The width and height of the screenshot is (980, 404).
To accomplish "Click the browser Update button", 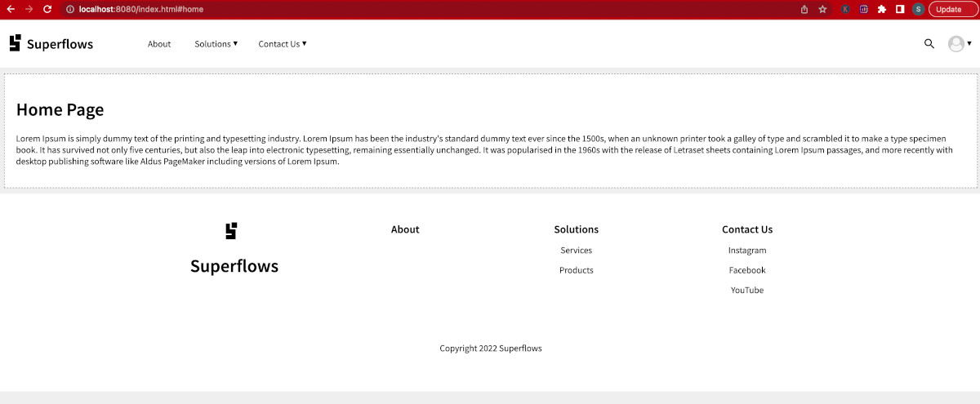I will (x=953, y=9).
